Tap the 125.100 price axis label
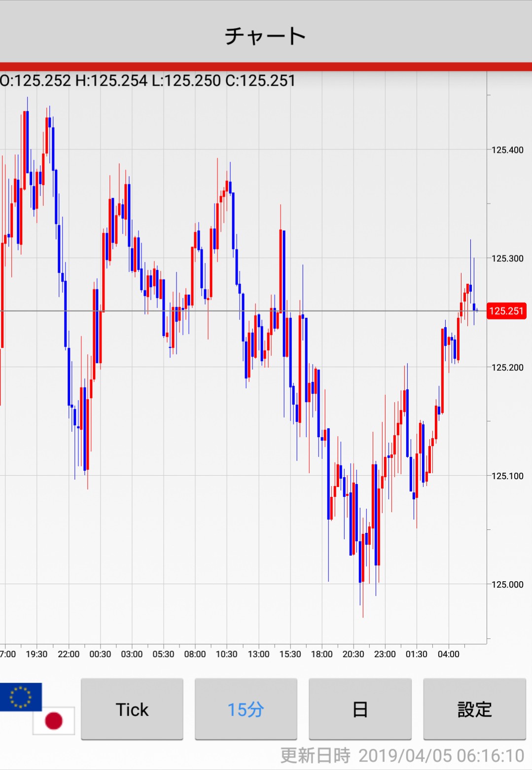The image size is (532, 770). pos(507,476)
